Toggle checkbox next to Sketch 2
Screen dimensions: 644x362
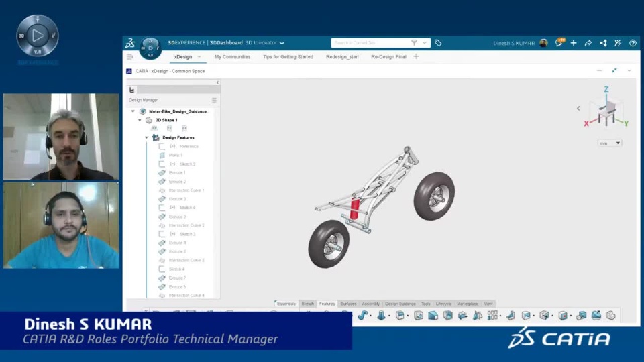[x=162, y=164]
